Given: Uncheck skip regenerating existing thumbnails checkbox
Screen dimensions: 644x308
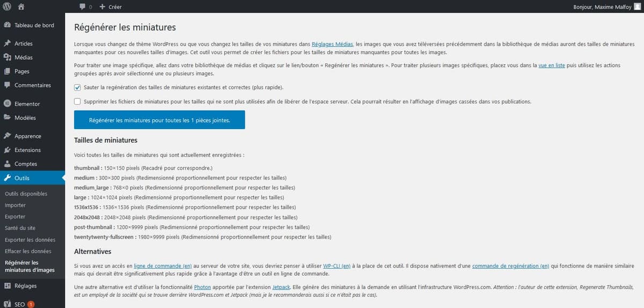Looking at the screenshot, I should click(78, 87).
